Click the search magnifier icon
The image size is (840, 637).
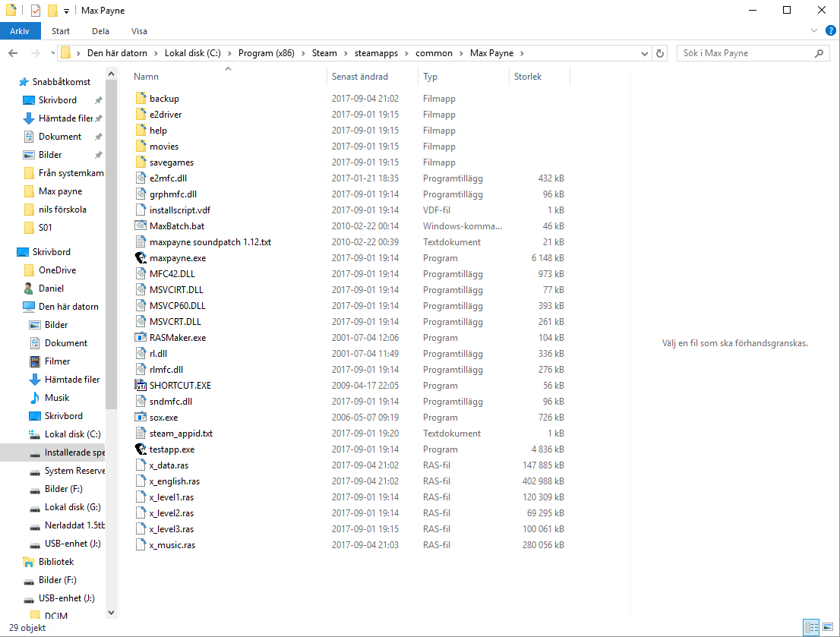819,53
